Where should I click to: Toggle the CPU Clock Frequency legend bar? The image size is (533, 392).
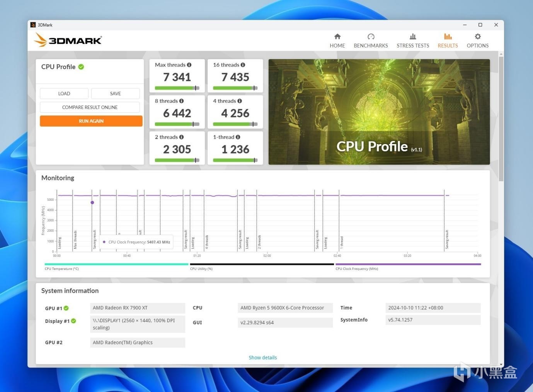click(408, 265)
